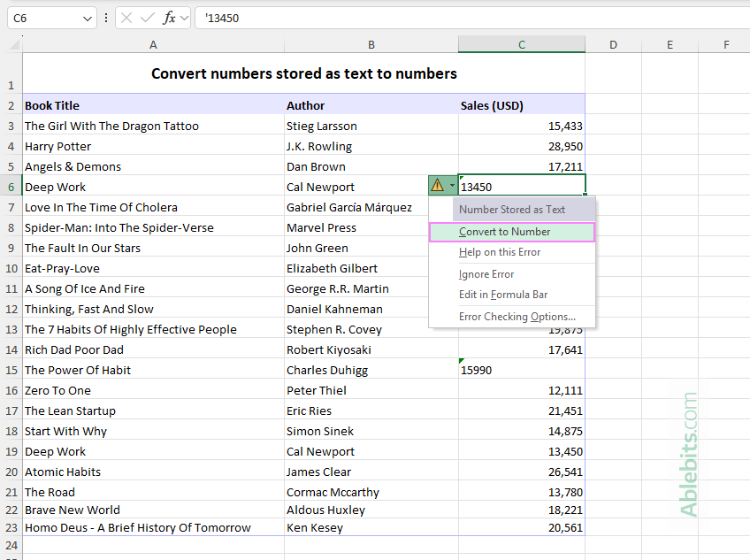Image resolution: width=750 pixels, height=560 pixels.
Task: Select column D header
Action: pos(613,44)
